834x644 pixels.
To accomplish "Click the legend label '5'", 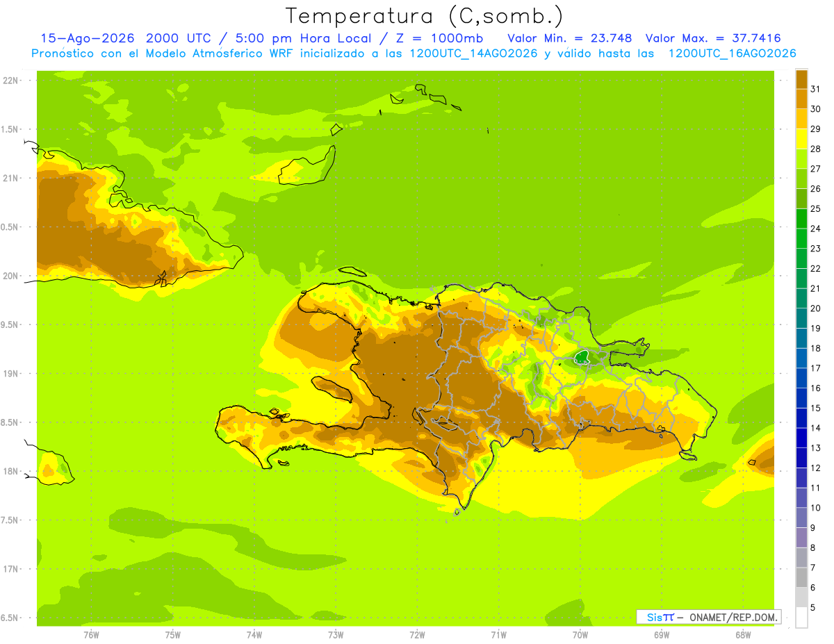I will coord(812,608).
